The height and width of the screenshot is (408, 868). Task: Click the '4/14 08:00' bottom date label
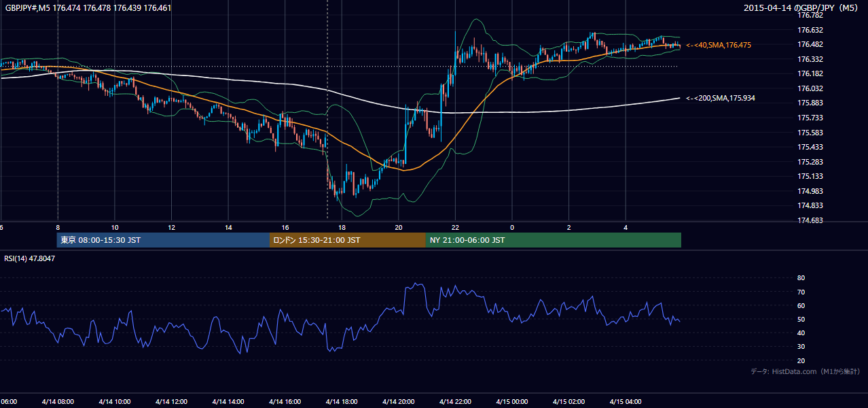tap(58, 402)
